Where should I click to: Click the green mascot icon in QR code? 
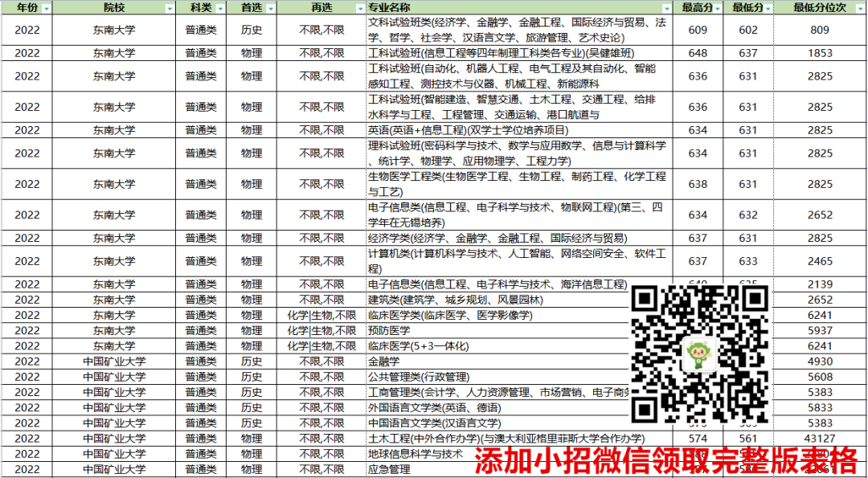pyautogui.click(x=698, y=355)
